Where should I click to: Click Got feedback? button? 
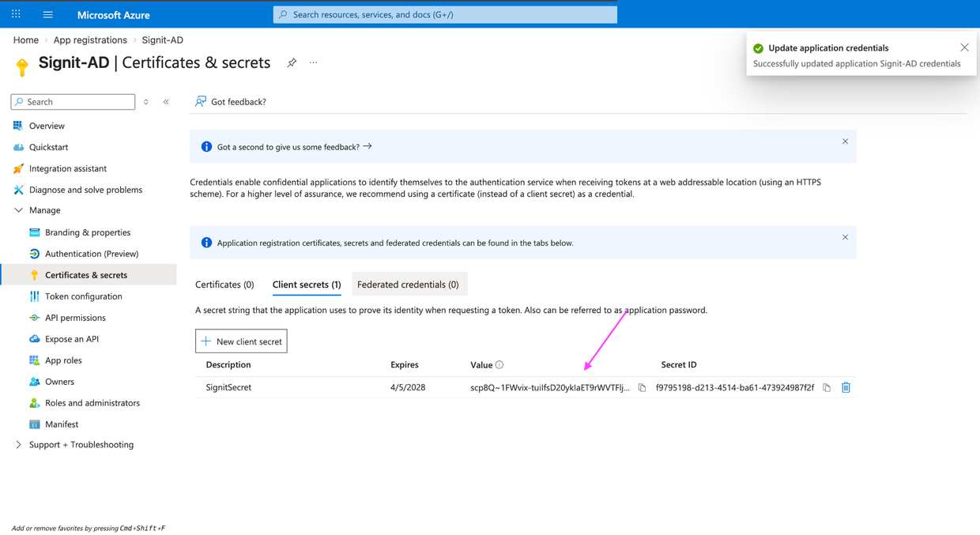[230, 102]
